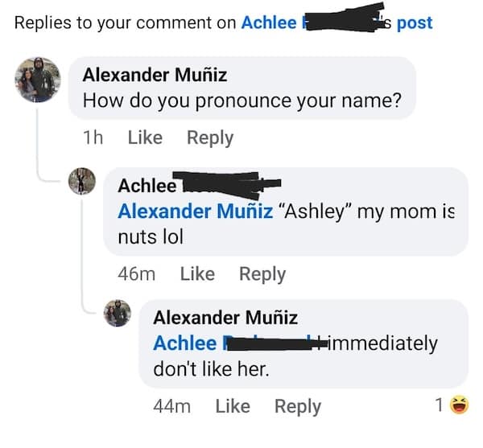This screenshot has width=483, height=448.
Task: Reply to the "immediately don't like her" comment
Action: [x=298, y=406]
